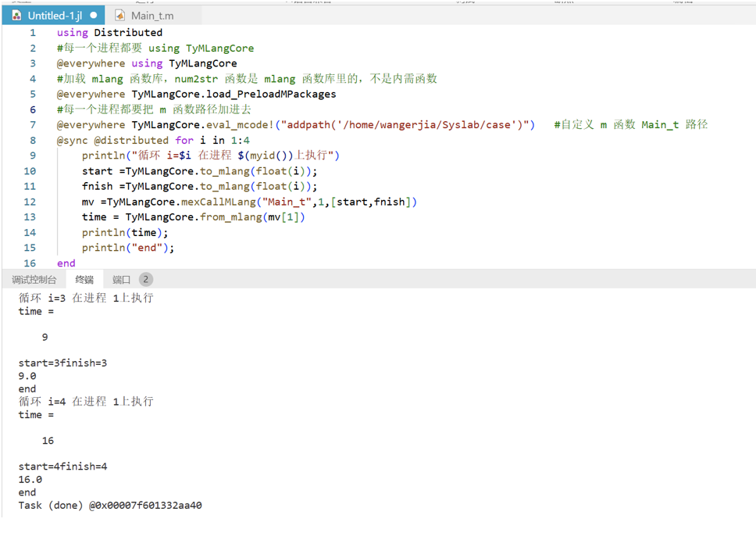Click the MATLAB file icon on Main_t.m tab
The width and height of the screenshot is (756, 533).
120,16
